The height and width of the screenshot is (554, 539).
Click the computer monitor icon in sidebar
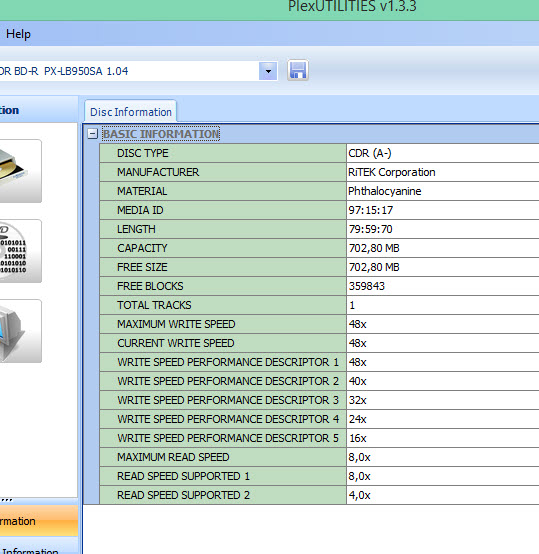[21, 331]
